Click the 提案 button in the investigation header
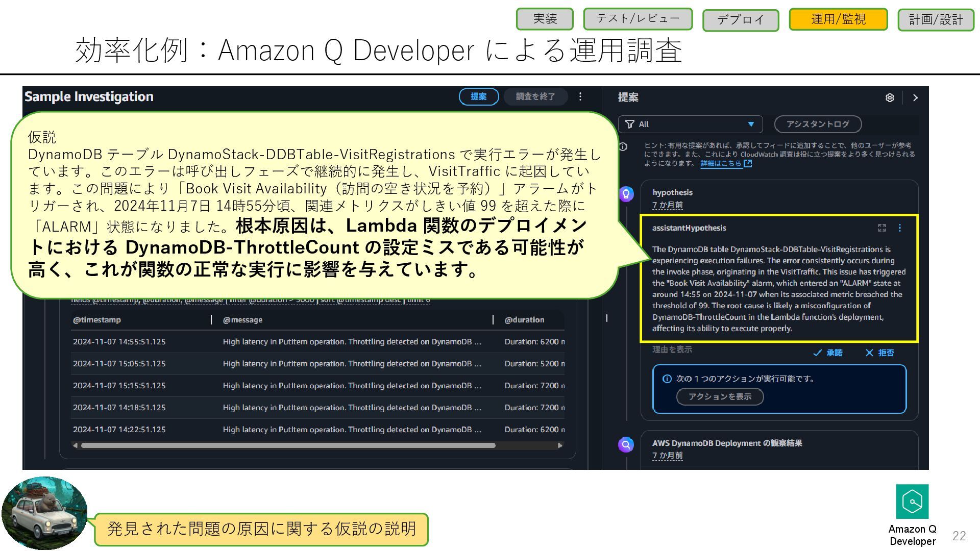 click(478, 96)
